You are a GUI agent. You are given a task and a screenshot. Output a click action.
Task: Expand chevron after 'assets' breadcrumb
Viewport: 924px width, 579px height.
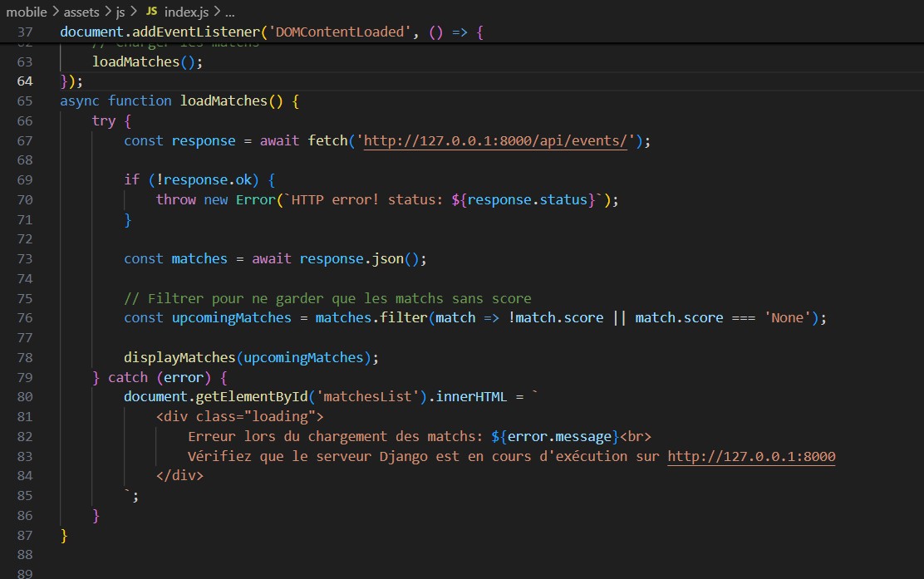click(108, 12)
